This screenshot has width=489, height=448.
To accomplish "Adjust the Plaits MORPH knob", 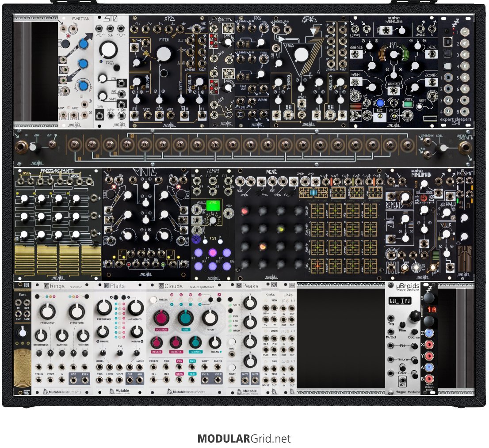I will click(136, 331).
